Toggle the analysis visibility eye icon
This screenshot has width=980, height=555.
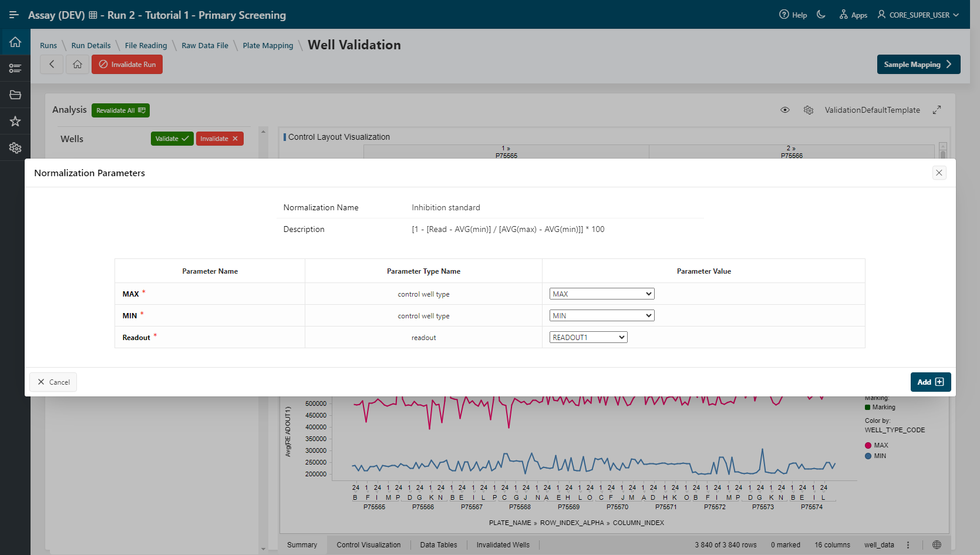tap(785, 110)
